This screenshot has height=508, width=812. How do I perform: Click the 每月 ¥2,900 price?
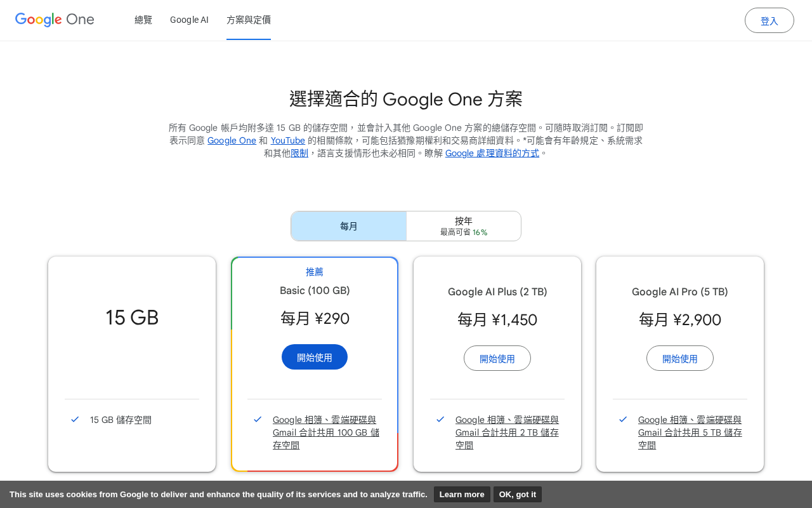[680, 319]
